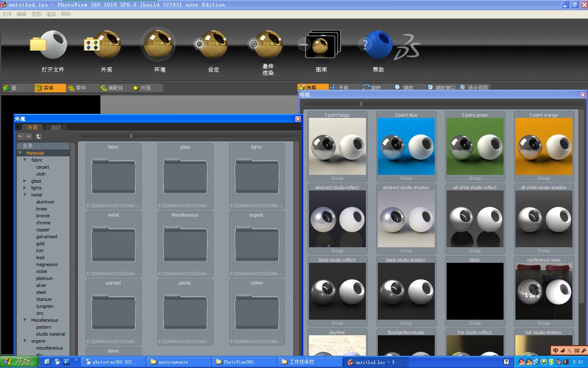Activate the 缩放窗口 zoom window tool
Viewport: 588px width, 368px height.
[x=441, y=87]
